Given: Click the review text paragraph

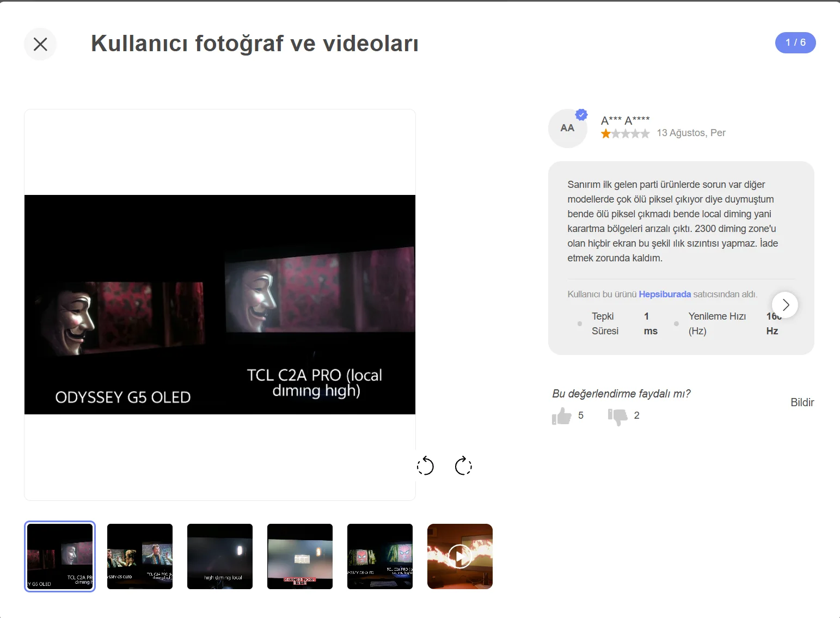Looking at the screenshot, I should tap(672, 221).
